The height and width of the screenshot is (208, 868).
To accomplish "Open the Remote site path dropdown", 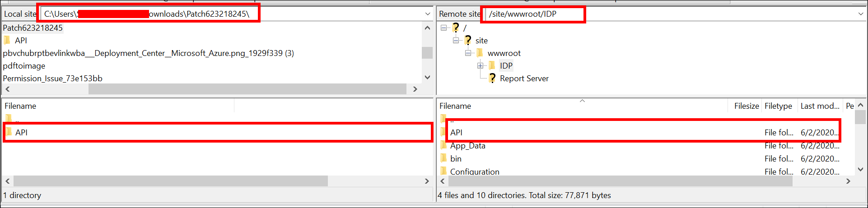I will 860,14.
